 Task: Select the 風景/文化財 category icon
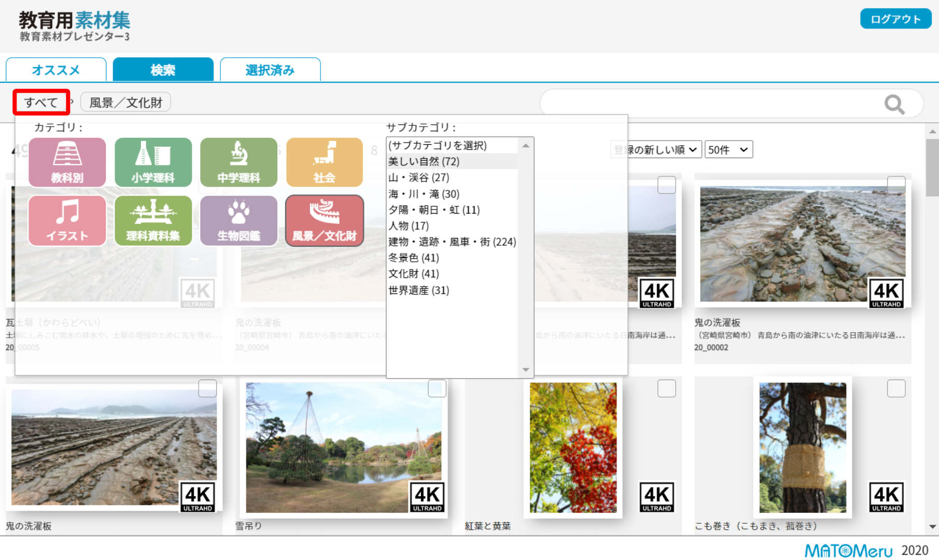point(325,220)
